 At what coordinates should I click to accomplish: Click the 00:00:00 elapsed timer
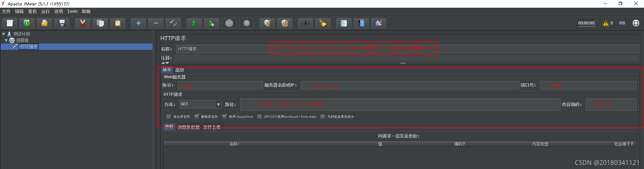[586, 23]
